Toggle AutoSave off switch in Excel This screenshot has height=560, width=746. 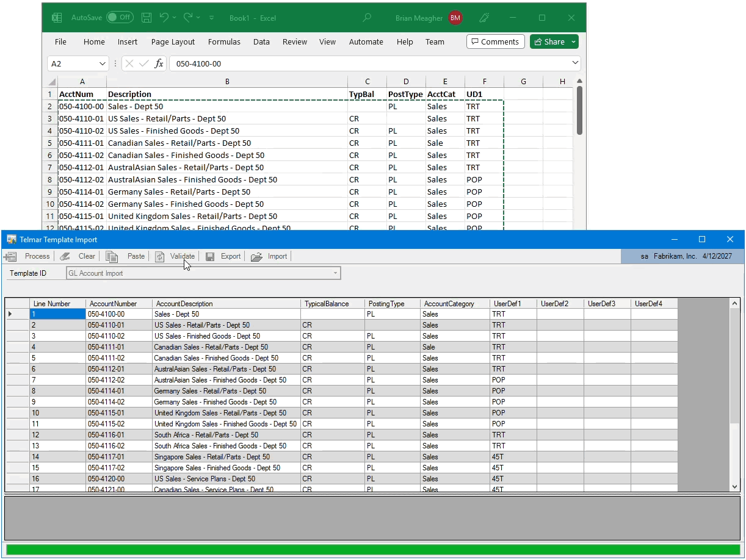pyautogui.click(x=119, y=18)
